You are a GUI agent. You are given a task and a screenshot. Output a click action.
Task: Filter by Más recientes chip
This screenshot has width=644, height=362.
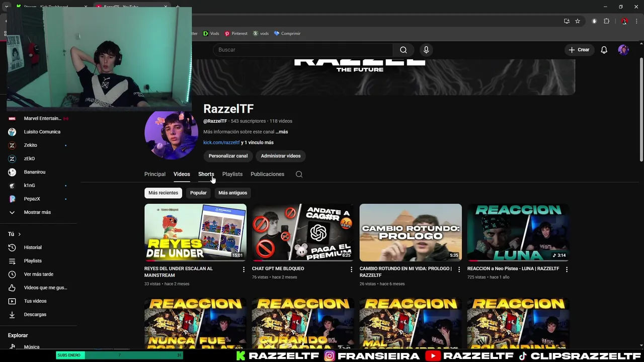click(x=163, y=193)
